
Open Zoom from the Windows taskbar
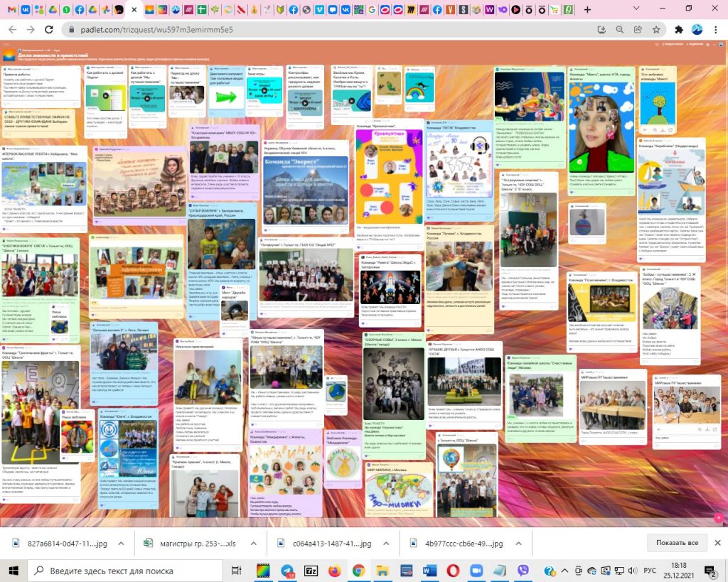(476, 571)
